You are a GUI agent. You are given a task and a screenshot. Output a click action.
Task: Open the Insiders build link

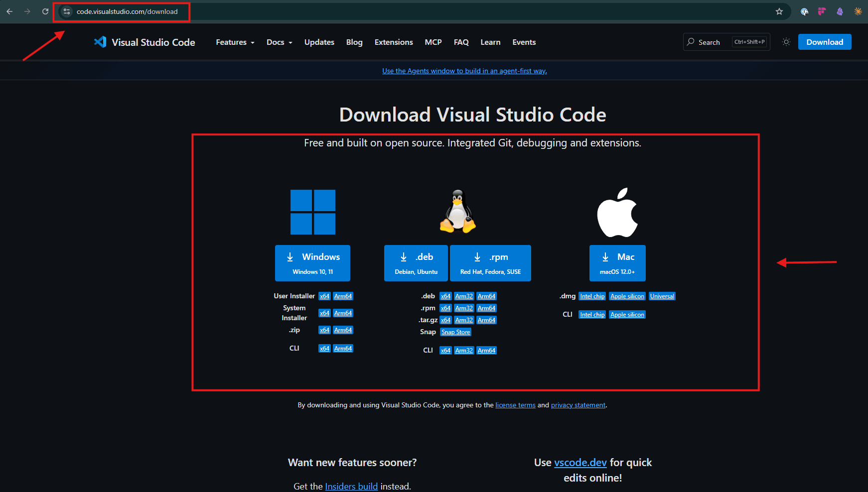[x=351, y=487]
